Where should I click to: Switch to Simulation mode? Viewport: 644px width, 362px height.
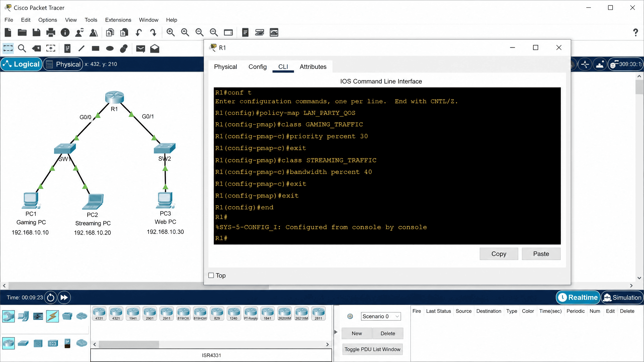point(622,297)
